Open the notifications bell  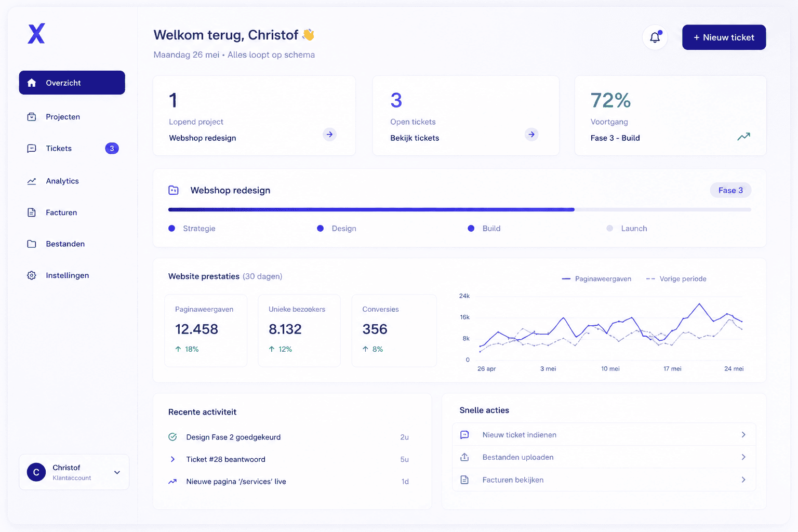655,37
